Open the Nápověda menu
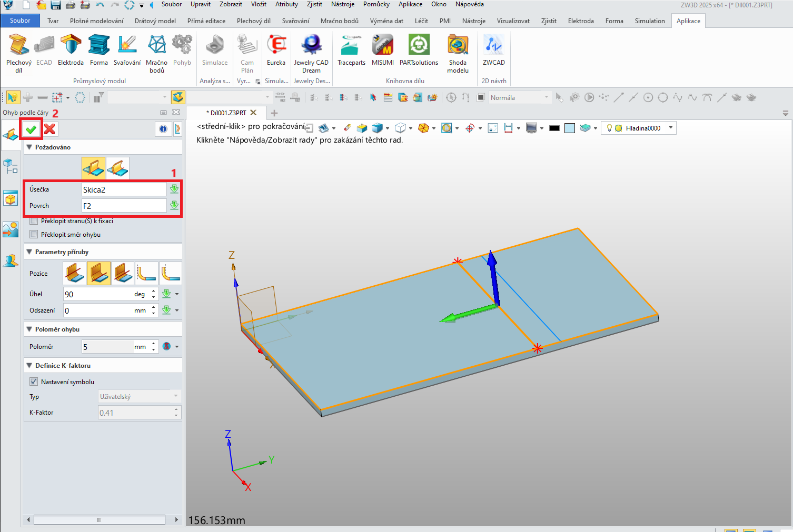The image size is (793, 532). [469, 4]
